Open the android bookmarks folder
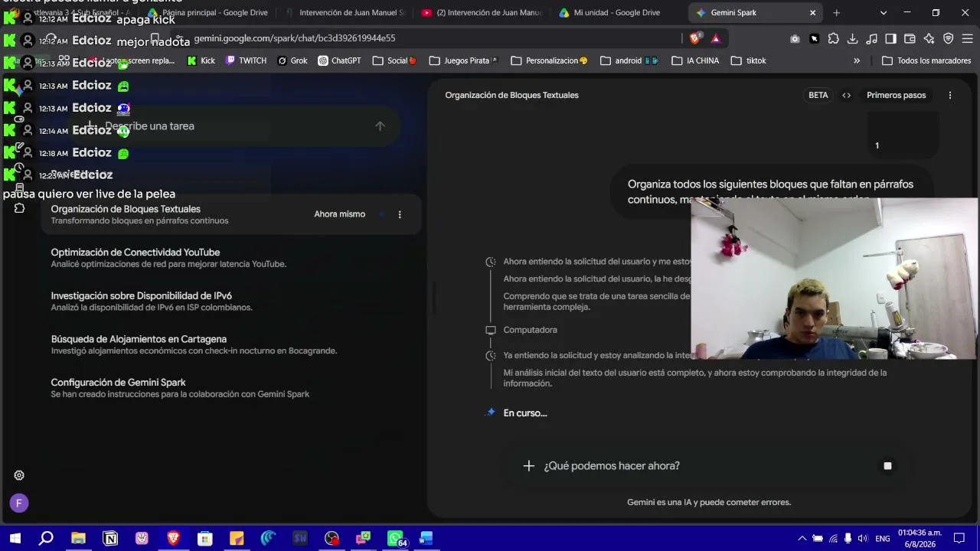This screenshot has width=980, height=551. pyautogui.click(x=629, y=61)
